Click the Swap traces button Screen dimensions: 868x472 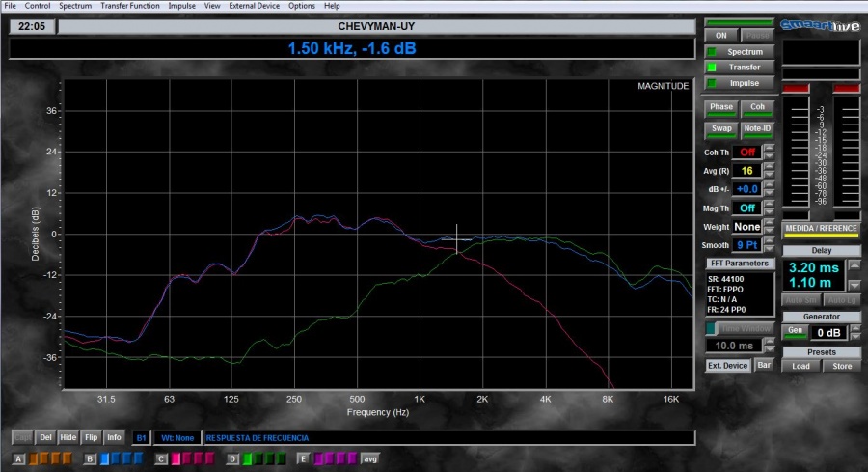click(x=721, y=128)
